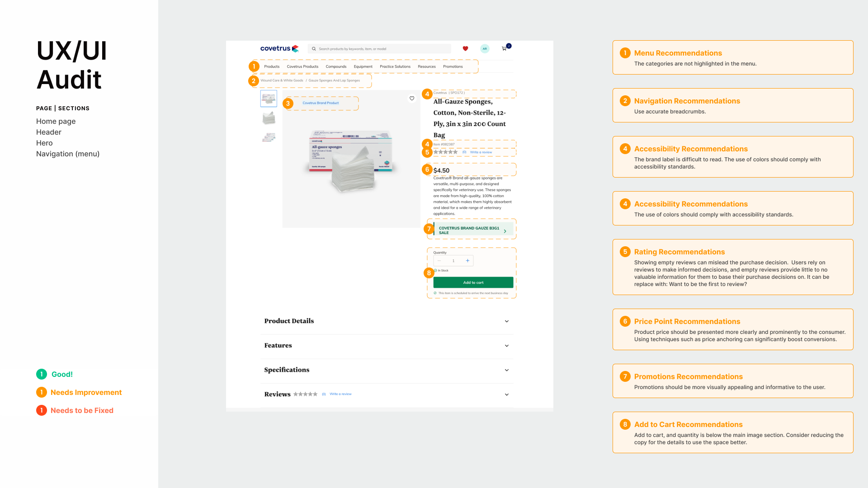868x488 pixels.
Task: Click the In Stock check icon
Action: coord(435,270)
